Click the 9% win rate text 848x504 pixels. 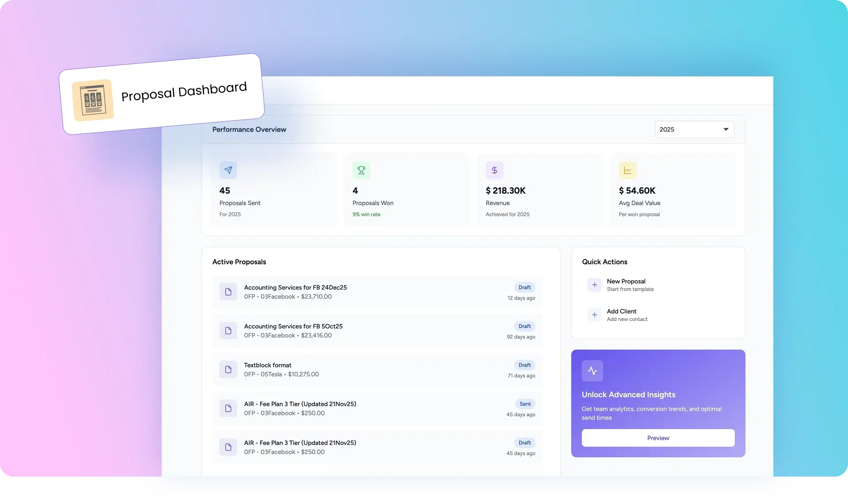tap(366, 214)
